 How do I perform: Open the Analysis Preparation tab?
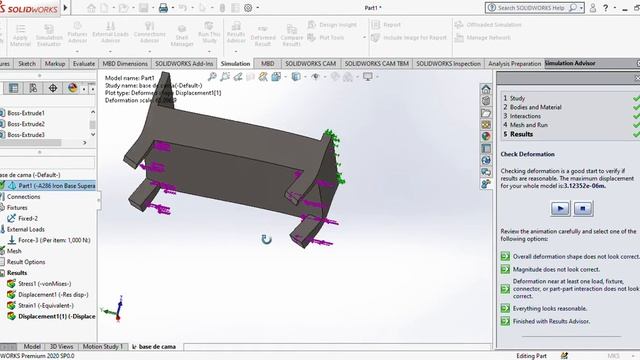[514, 64]
